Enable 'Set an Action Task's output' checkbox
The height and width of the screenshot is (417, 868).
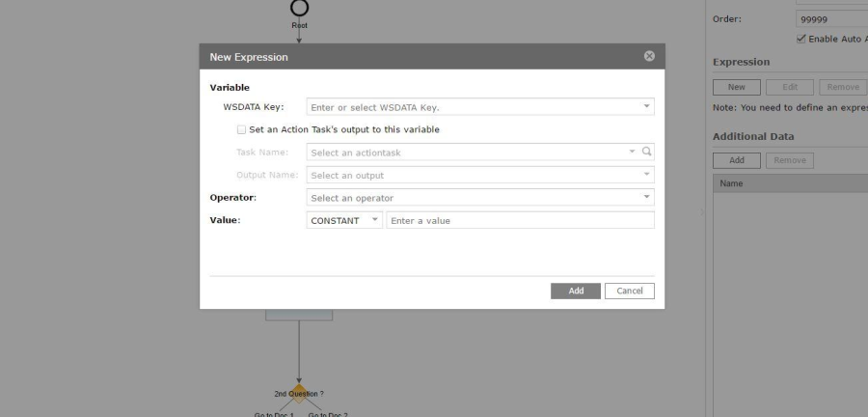click(241, 128)
